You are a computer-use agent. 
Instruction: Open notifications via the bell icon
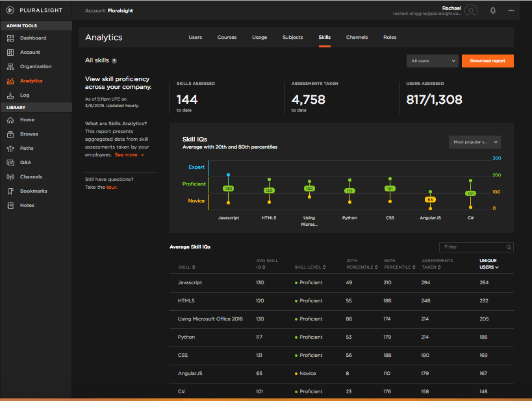pos(492,10)
